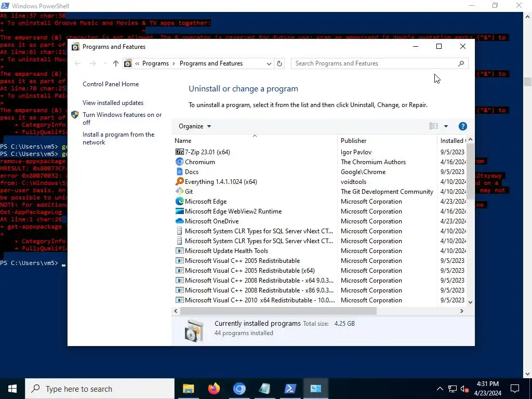Viewport: 532px width, 399px height.
Task: Click the program list horizontal scrollbar thumb
Action: (278, 311)
